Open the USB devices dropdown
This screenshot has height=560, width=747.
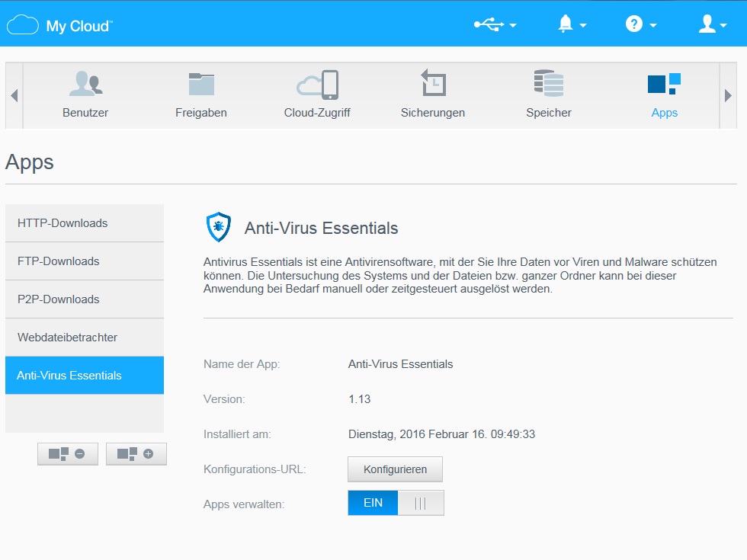(x=495, y=24)
